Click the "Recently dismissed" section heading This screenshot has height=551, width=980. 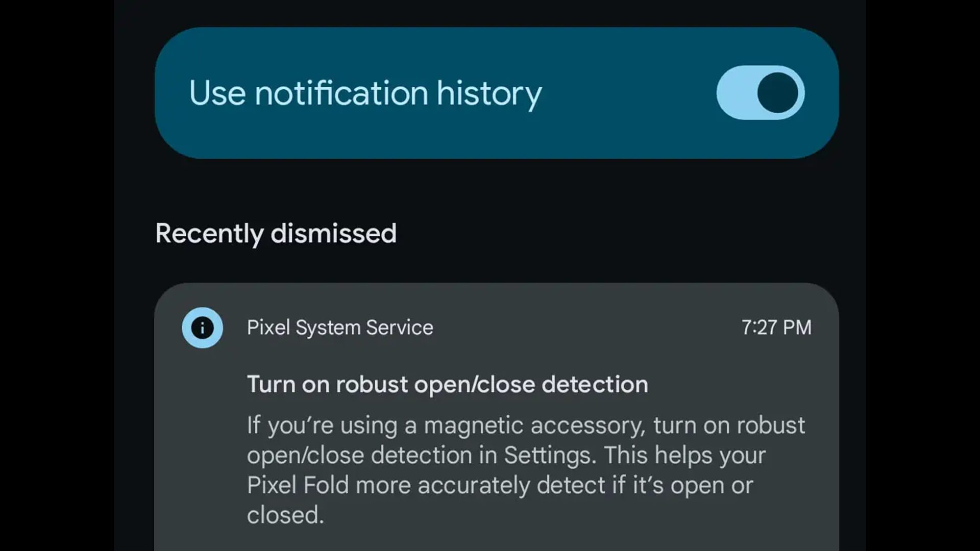[x=276, y=233]
